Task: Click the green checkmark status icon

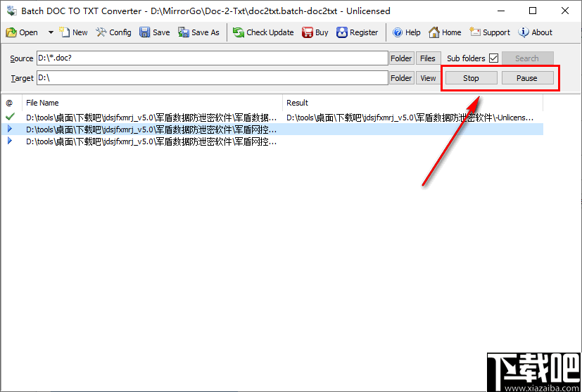Action: pyautogui.click(x=10, y=117)
